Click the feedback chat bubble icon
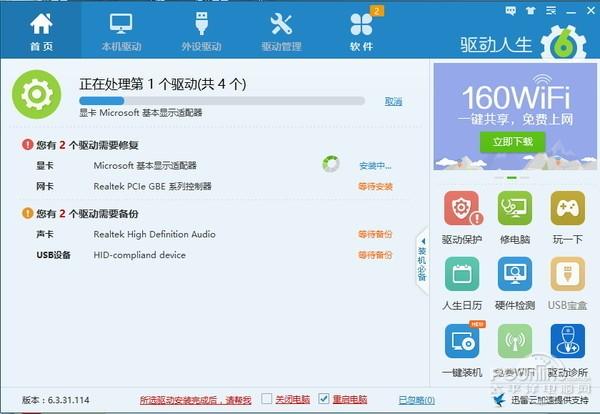Screen dimensions: 600x414 [510, 11]
